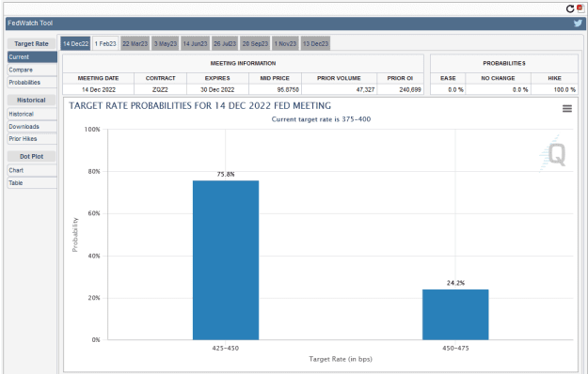Click the 95.8750 mid price value
588x374 pixels.
pyautogui.click(x=288, y=89)
